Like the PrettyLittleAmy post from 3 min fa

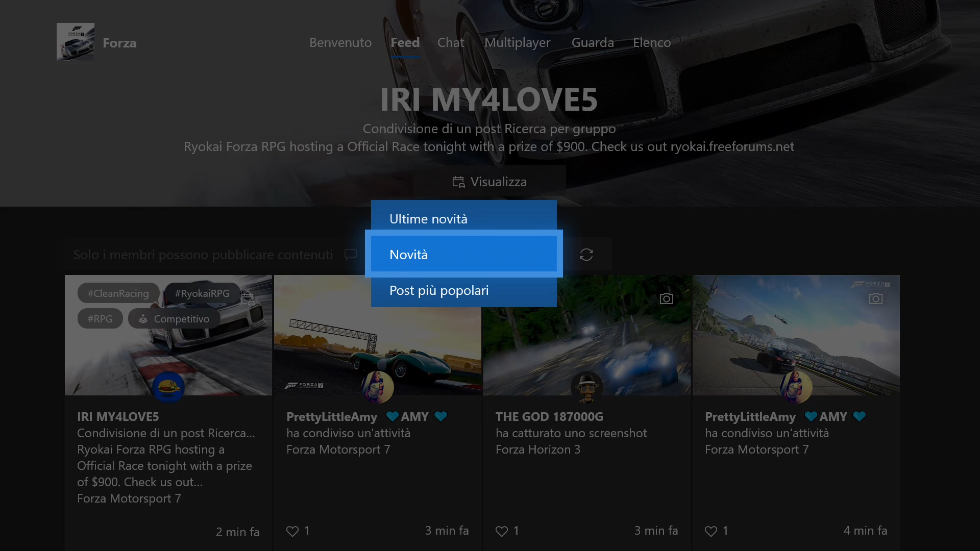click(x=292, y=531)
